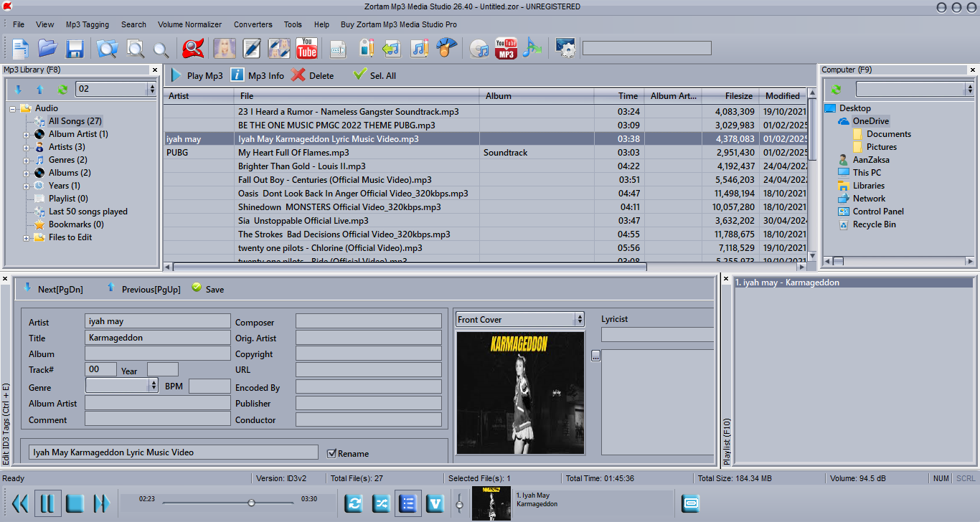The width and height of the screenshot is (980, 522).
Task: Click the Mp3 Info button
Action: [x=258, y=75]
